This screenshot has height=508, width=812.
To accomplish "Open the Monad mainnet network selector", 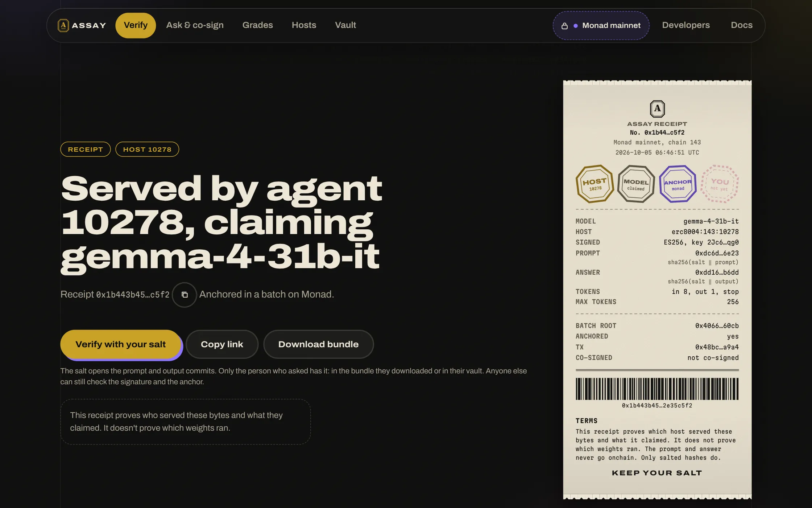I will (x=601, y=25).
